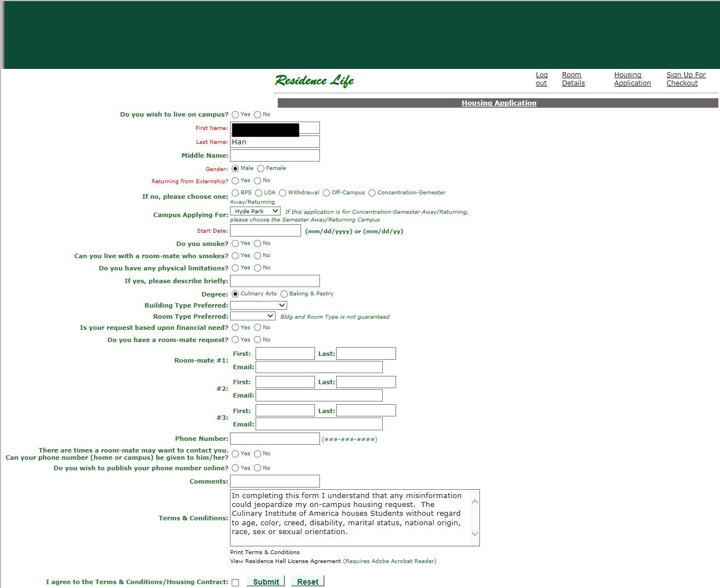The height and width of the screenshot is (588, 720).
Task: Select Yes for Returning from Externship
Action: [236, 180]
